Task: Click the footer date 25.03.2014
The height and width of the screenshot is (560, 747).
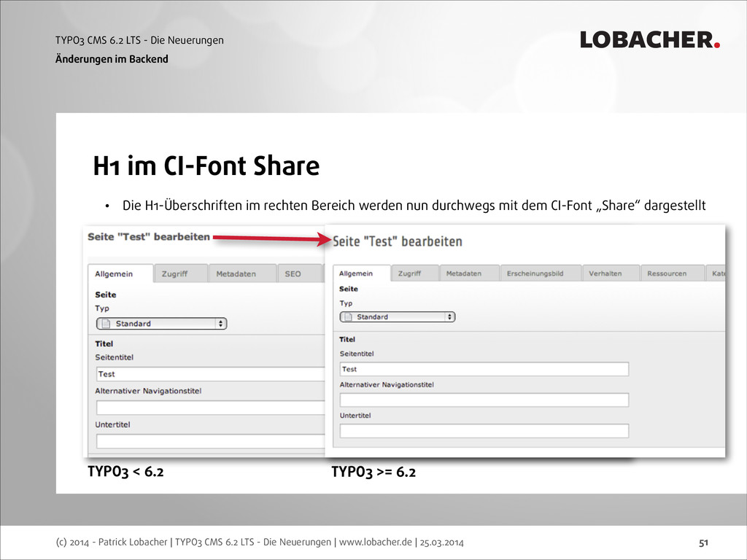Action: (x=441, y=542)
